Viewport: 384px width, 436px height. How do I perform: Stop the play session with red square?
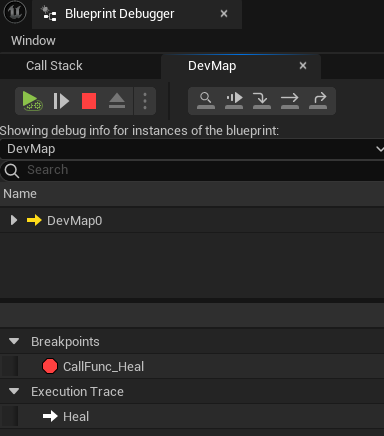click(x=89, y=101)
